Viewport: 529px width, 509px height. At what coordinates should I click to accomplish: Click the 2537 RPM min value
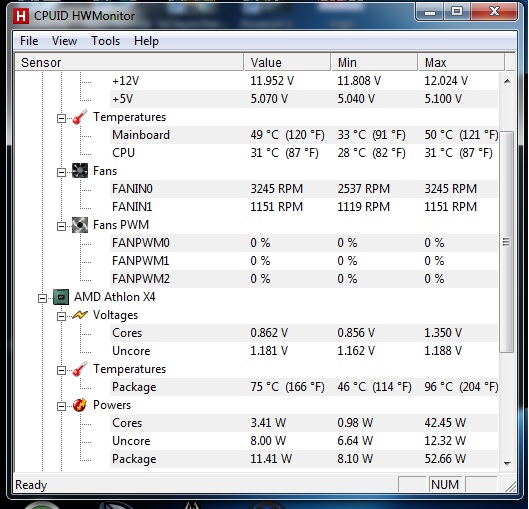click(x=364, y=189)
